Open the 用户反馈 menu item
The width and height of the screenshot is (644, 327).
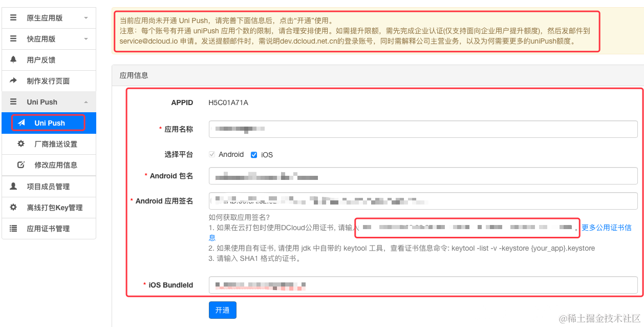coord(49,60)
